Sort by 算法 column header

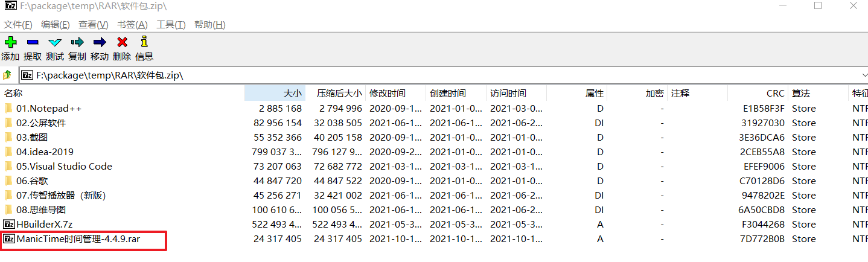(x=802, y=94)
